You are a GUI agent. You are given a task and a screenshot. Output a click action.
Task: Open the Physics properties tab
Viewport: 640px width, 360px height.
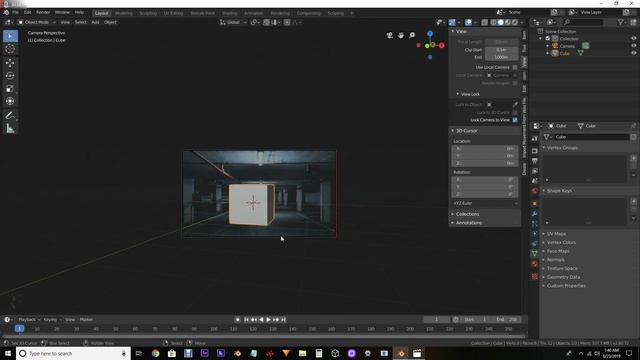pos(535,233)
